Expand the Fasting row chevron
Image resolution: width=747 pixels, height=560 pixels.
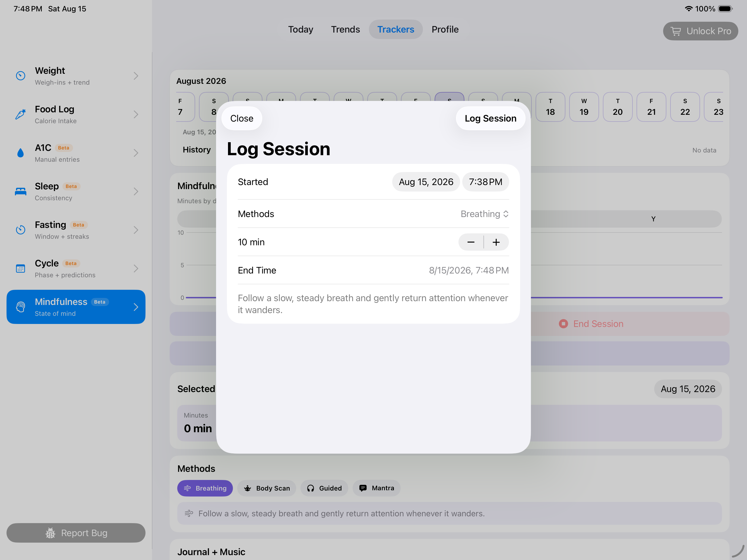tap(136, 230)
